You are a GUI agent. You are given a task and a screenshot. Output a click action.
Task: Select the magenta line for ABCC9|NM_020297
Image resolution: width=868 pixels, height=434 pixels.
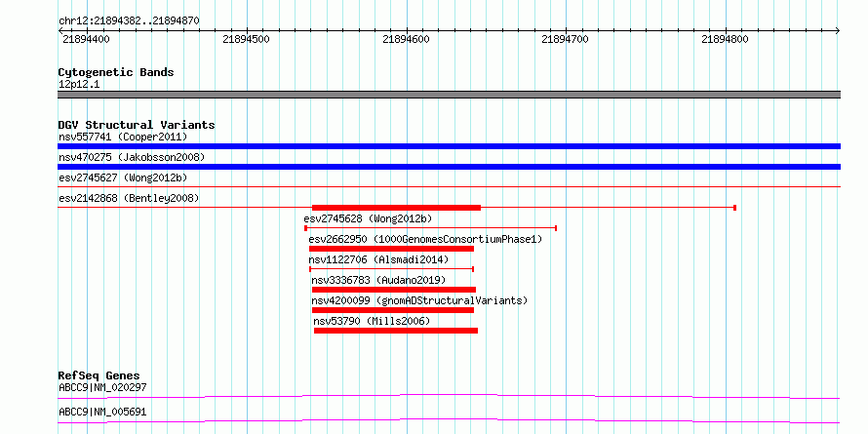coord(449,396)
